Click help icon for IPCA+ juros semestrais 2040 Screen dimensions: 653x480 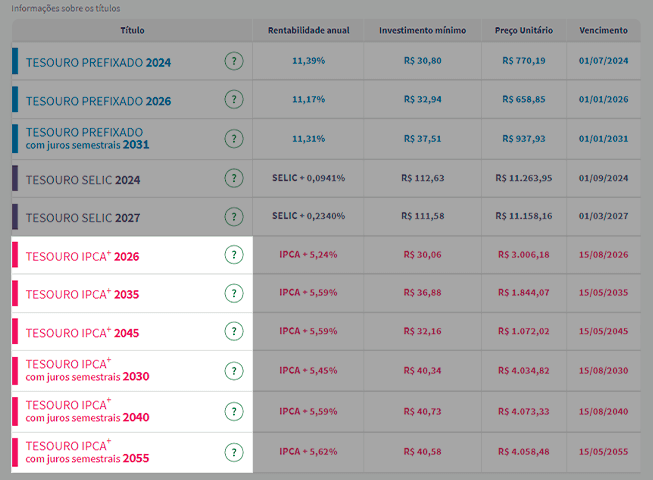pyautogui.click(x=234, y=411)
